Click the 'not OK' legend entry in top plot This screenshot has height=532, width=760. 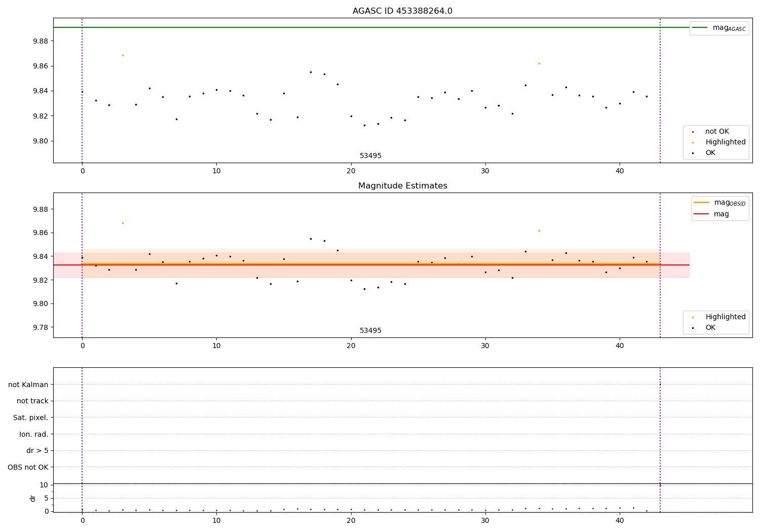710,132
